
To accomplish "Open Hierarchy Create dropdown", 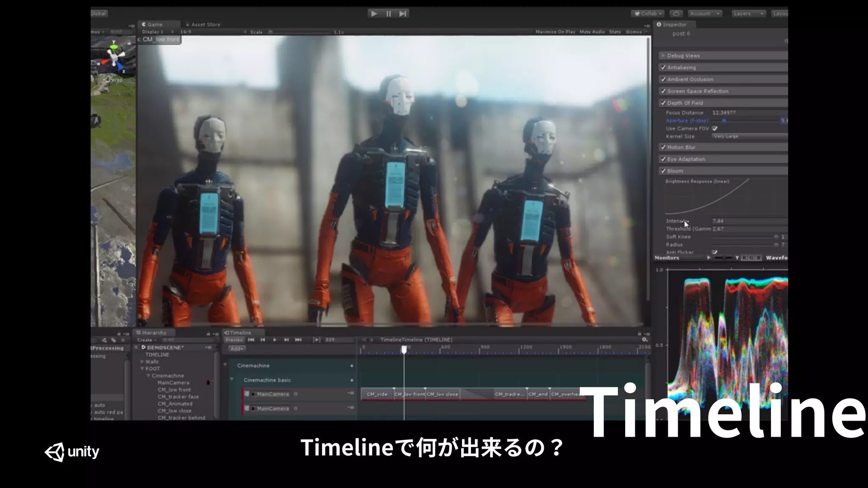I will (147, 340).
